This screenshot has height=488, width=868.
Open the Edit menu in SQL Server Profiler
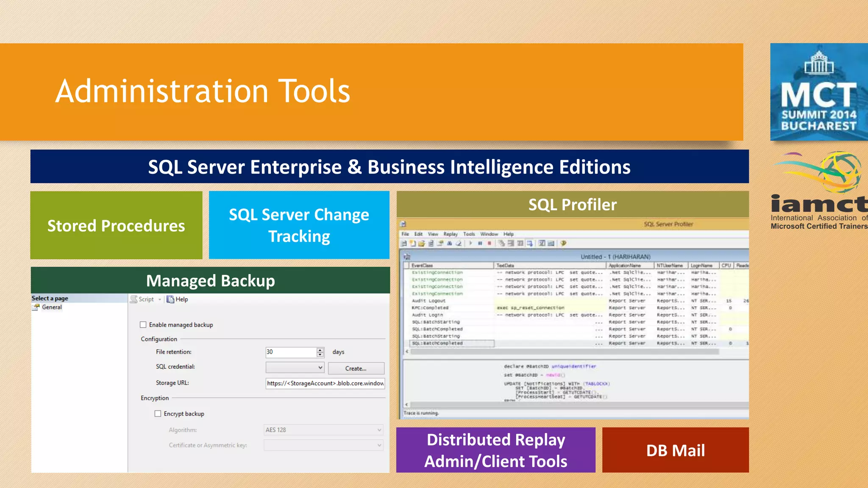[x=418, y=234]
